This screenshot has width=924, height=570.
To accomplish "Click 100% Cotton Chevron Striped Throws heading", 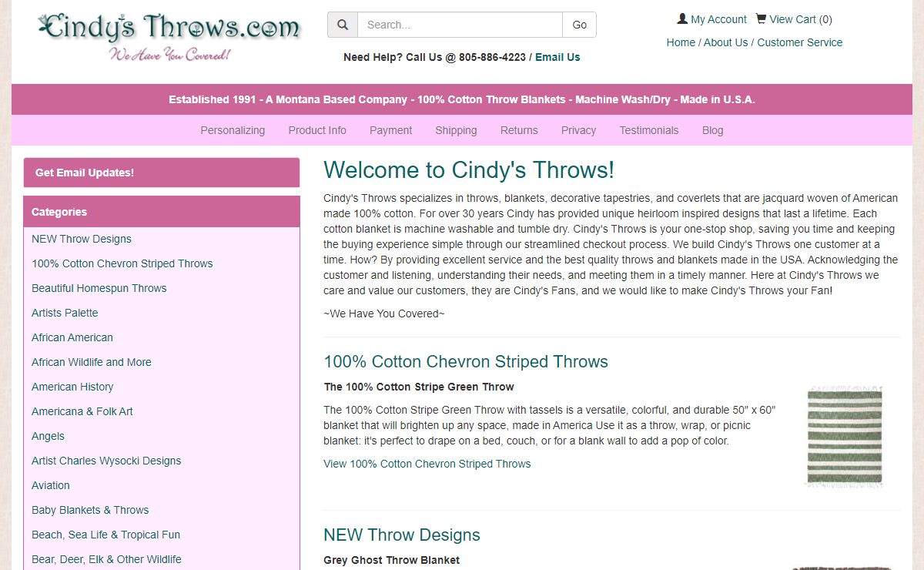I will pyautogui.click(x=466, y=362).
